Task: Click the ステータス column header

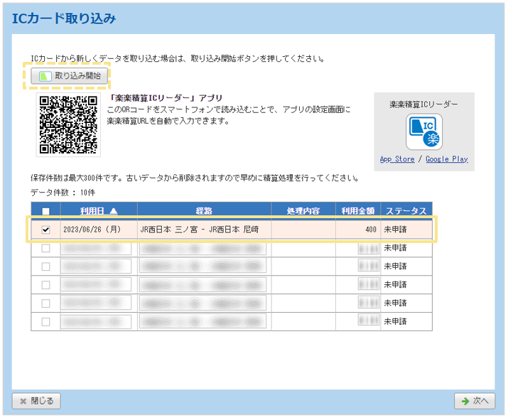Action: click(x=406, y=211)
